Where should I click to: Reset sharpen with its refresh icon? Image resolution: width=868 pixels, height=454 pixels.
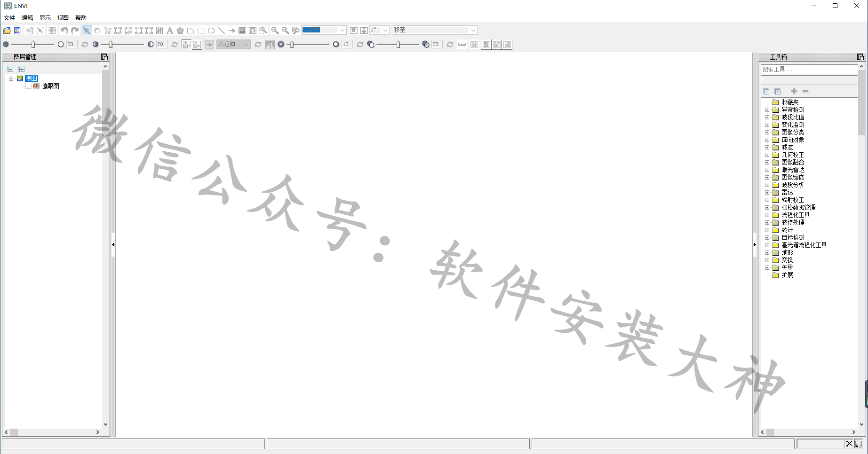(360, 45)
